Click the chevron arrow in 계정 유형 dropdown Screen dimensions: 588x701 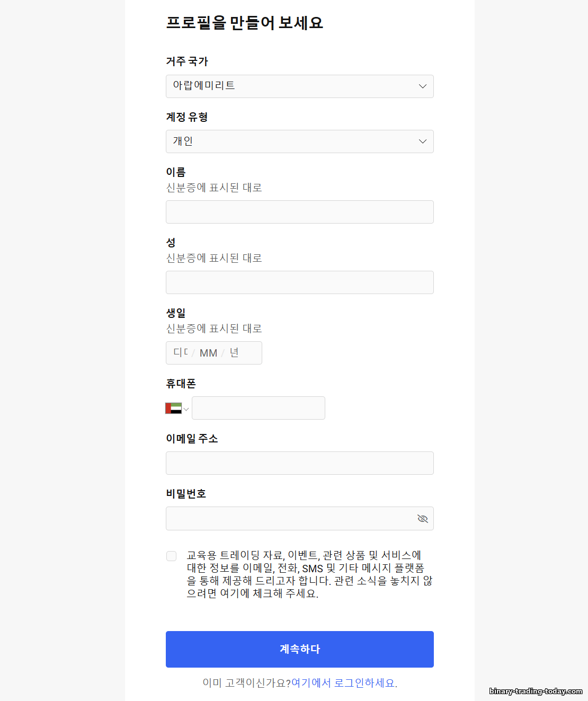click(422, 141)
